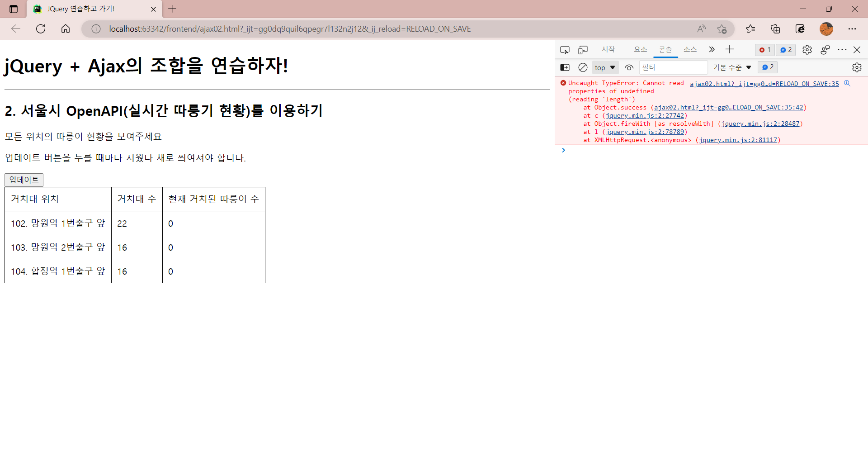Screen dimensions: 868x466
Task: Click the 22 rack count cell
Action: pyautogui.click(x=137, y=223)
